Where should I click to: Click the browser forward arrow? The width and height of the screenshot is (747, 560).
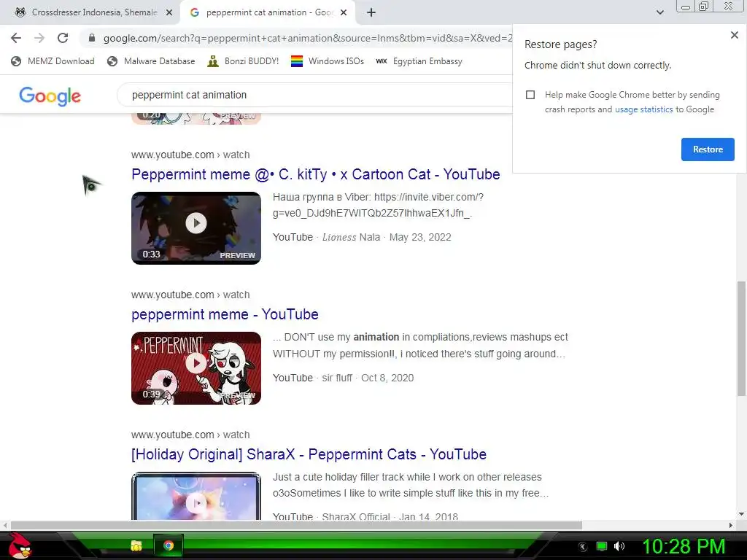[x=39, y=38]
